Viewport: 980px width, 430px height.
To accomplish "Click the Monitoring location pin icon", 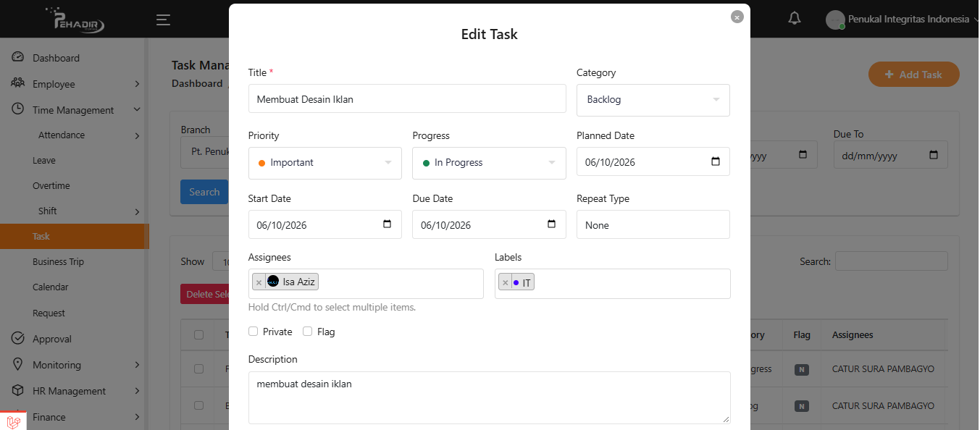I will click(18, 364).
